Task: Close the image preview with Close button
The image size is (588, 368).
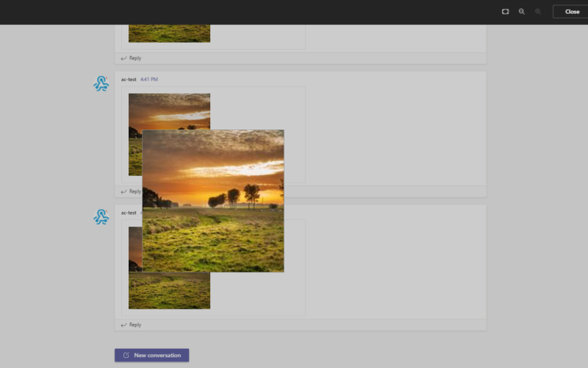Action: coord(571,12)
